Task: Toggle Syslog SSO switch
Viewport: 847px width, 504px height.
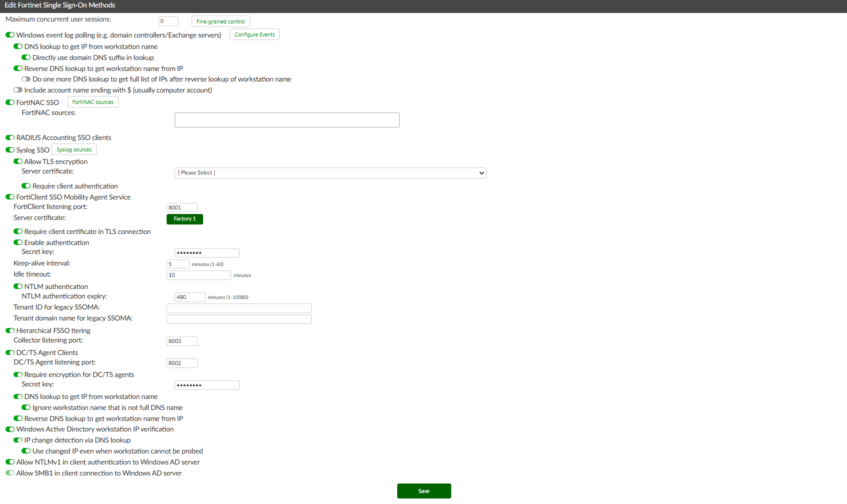Action: coord(10,150)
